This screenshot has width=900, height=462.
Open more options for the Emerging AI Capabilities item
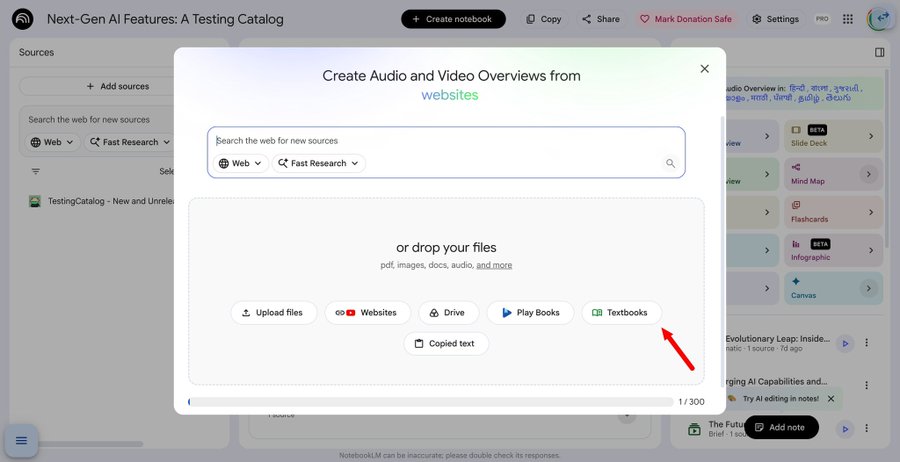pos(867,385)
